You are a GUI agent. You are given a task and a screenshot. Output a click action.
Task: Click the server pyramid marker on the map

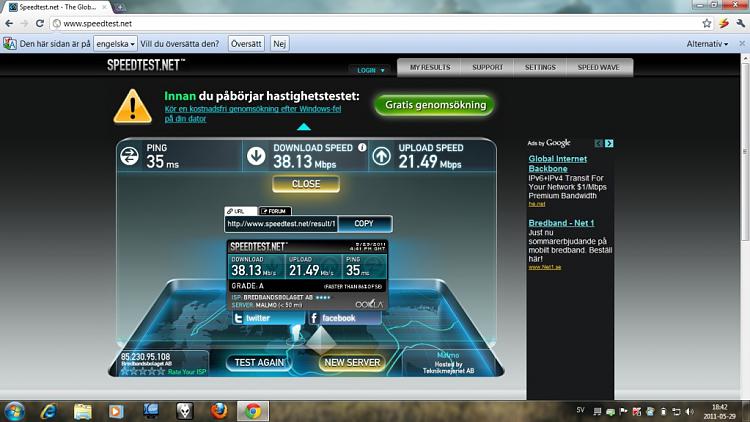click(321, 339)
